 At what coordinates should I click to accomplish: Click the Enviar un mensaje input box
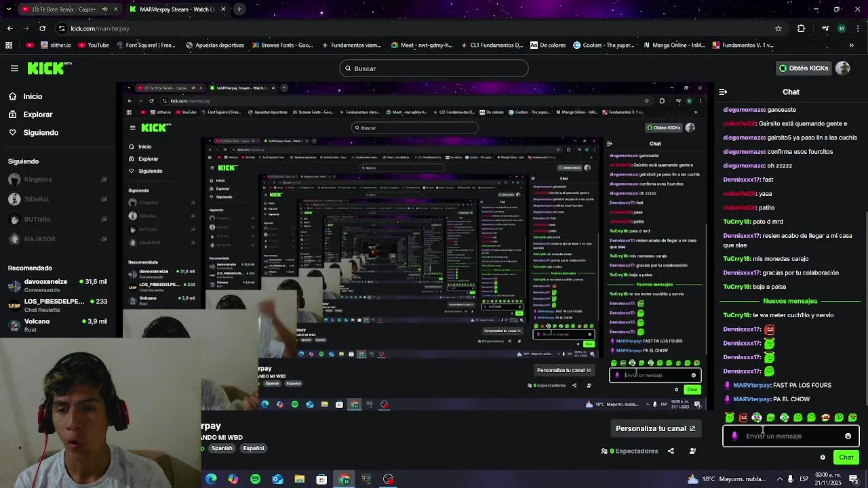click(791, 436)
